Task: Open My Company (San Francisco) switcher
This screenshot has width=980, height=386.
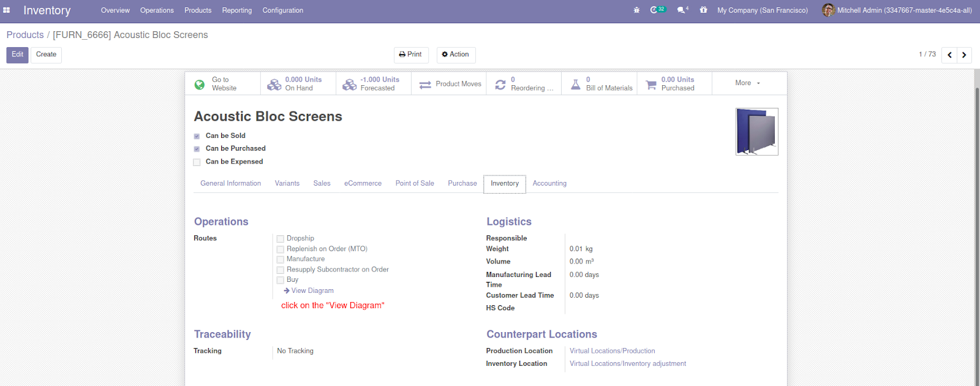Action: click(763, 10)
